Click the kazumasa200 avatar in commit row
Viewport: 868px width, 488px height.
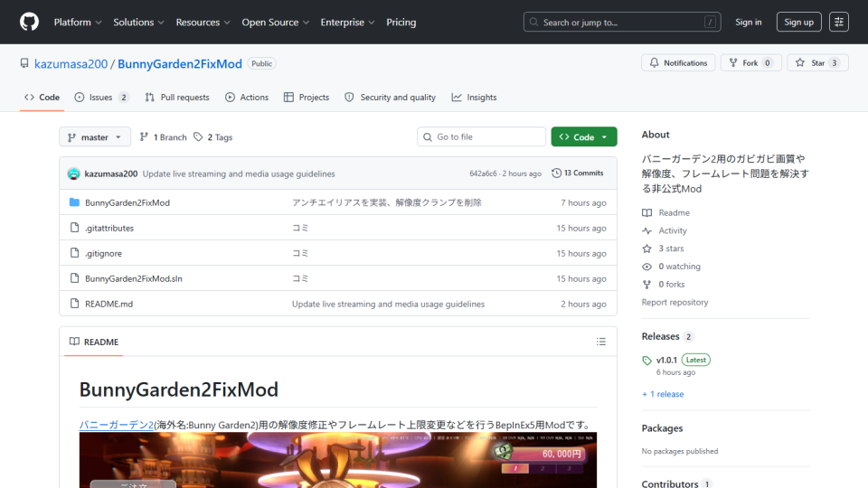click(x=73, y=174)
